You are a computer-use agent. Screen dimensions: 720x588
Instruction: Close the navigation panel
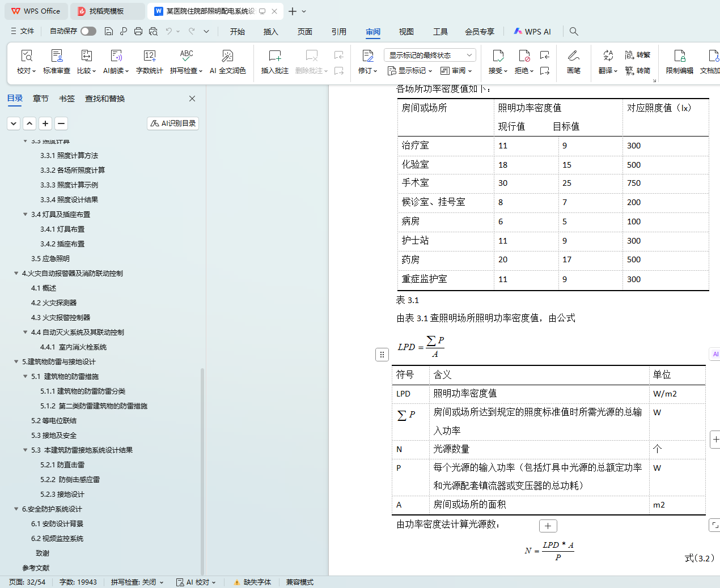coord(192,99)
